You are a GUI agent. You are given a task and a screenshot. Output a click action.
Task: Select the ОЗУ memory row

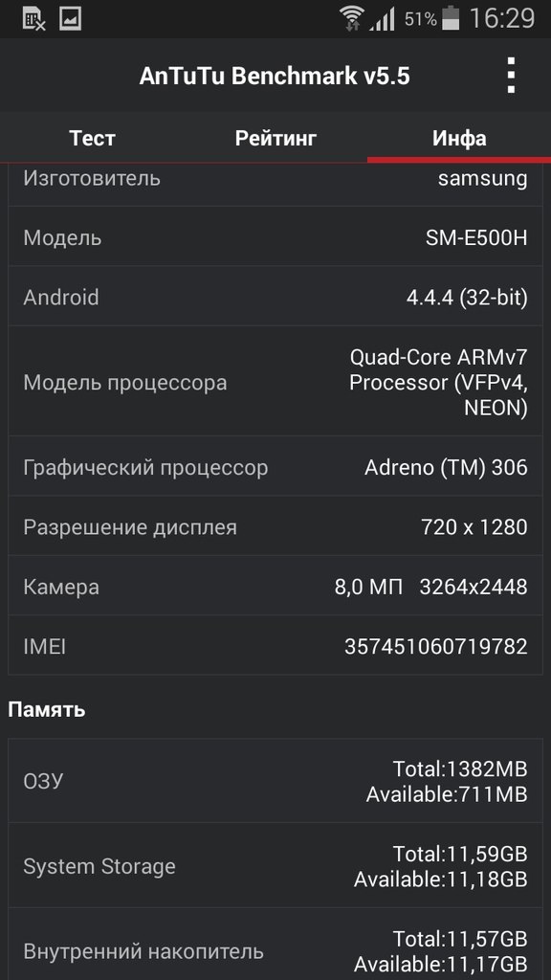point(275,781)
